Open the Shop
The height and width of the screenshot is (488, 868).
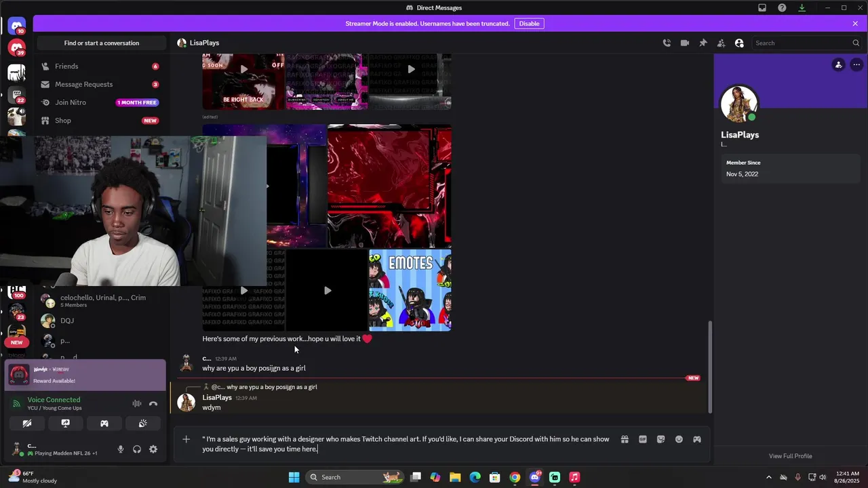[x=100, y=121]
